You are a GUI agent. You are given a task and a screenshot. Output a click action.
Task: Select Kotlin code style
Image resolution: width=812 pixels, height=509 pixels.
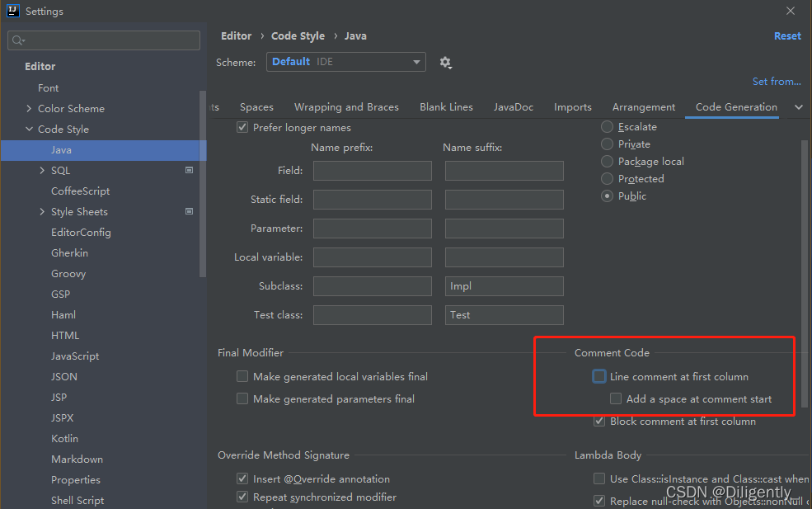65,439
